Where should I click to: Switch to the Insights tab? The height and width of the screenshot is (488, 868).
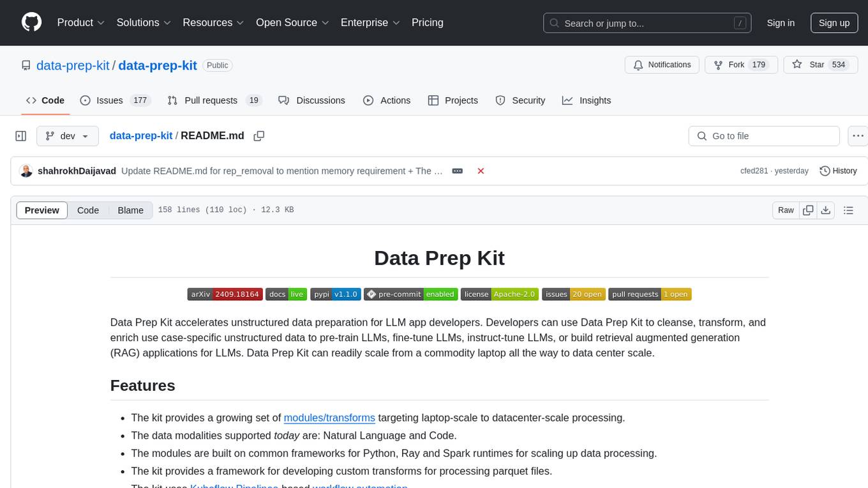coord(587,100)
